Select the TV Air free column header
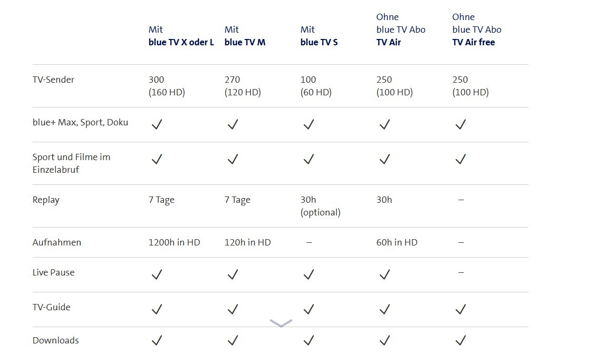This screenshot has height=364, width=606. (x=473, y=42)
